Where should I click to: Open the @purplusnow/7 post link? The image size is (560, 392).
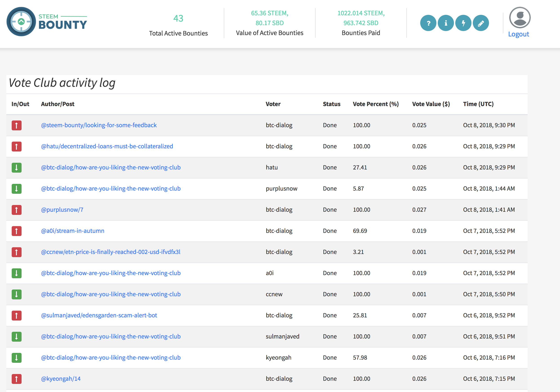point(62,210)
